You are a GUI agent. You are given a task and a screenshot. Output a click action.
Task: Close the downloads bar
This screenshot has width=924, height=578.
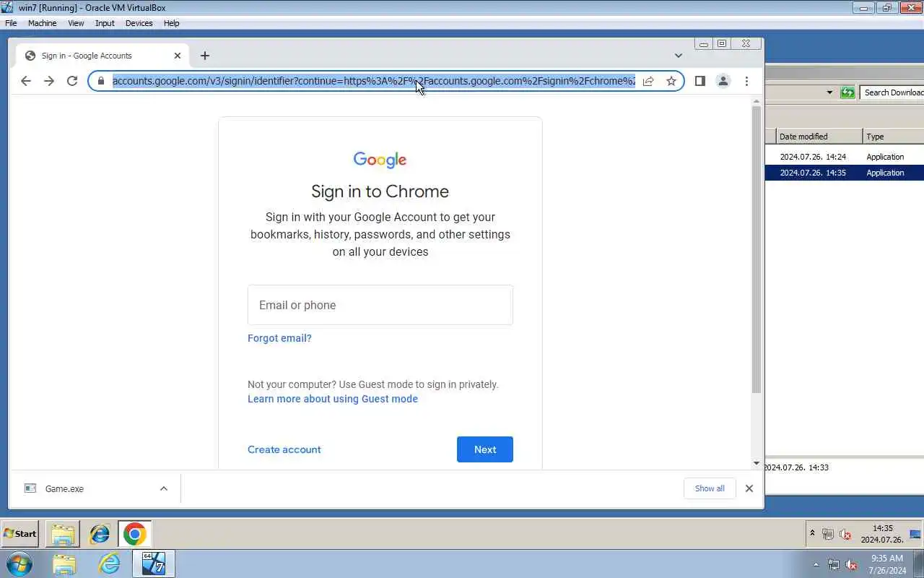pos(749,488)
